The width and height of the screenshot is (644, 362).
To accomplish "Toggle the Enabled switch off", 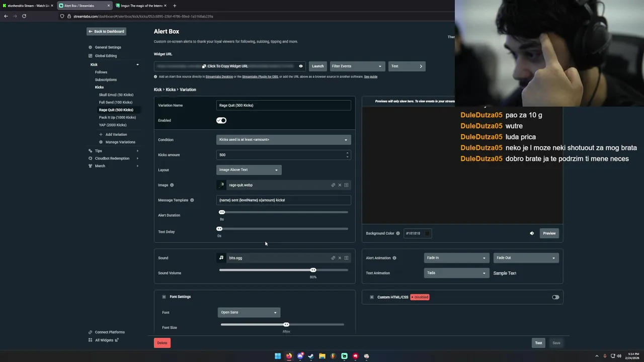I will (221, 120).
